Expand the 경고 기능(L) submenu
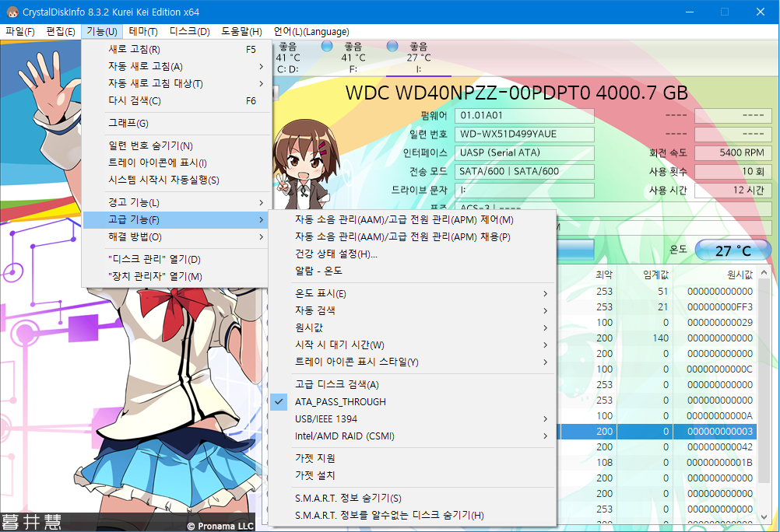The height and width of the screenshot is (532, 780). 177,202
